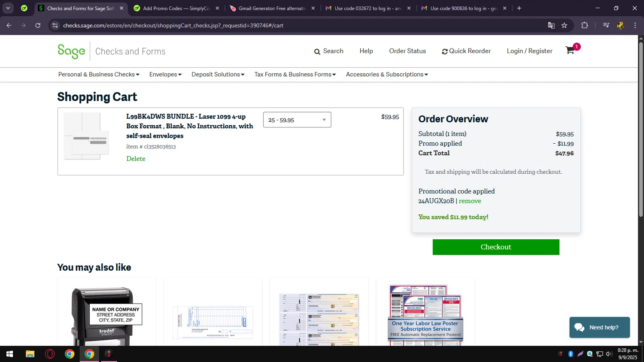The height and width of the screenshot is (362, 644).
Task: View site information icon in address bar
Action: pos(55,25)
